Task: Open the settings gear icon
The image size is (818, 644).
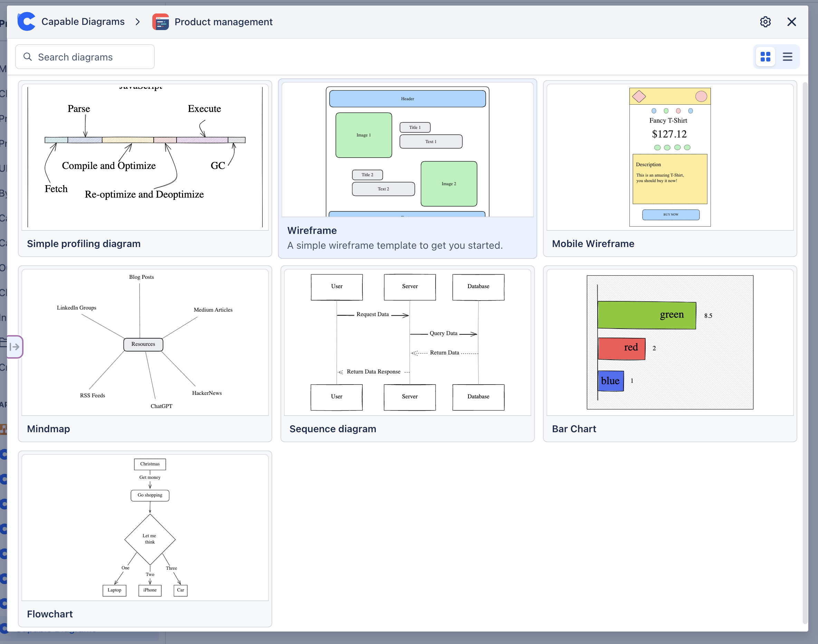Action: (x=765, y=22)
